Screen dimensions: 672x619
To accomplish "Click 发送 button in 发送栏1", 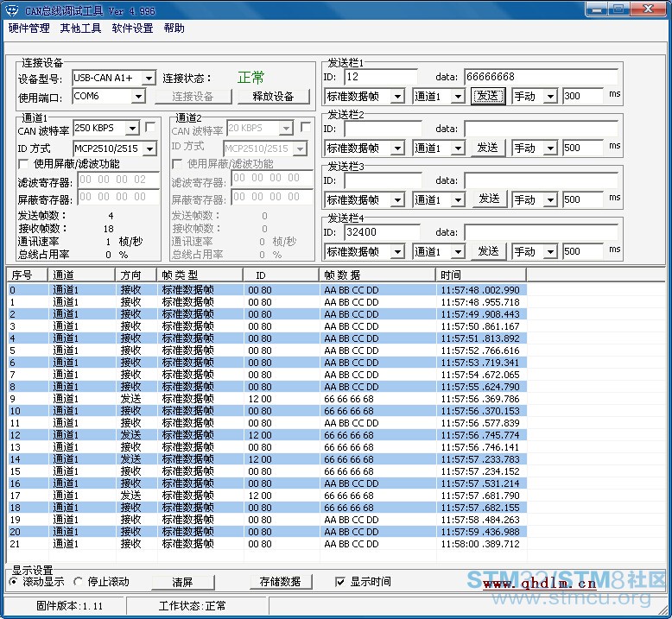I will pyautogui.click(x=488, y=97).
